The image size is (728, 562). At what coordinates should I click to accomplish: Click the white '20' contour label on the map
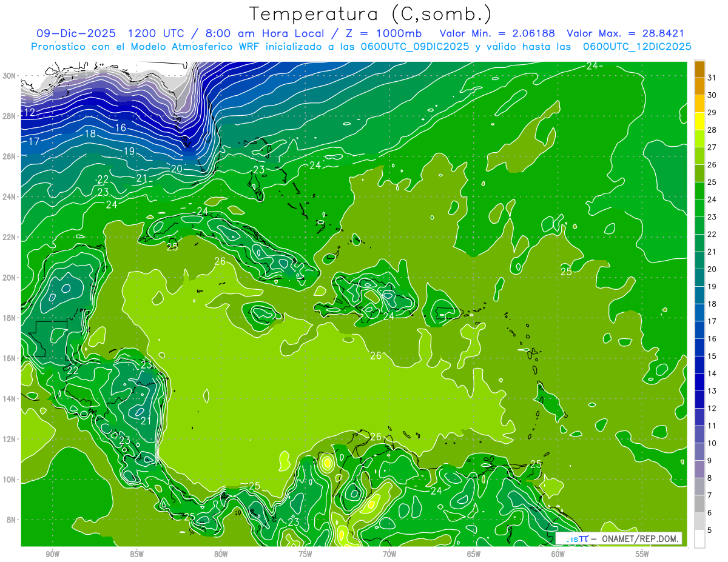tap(177, 169)
